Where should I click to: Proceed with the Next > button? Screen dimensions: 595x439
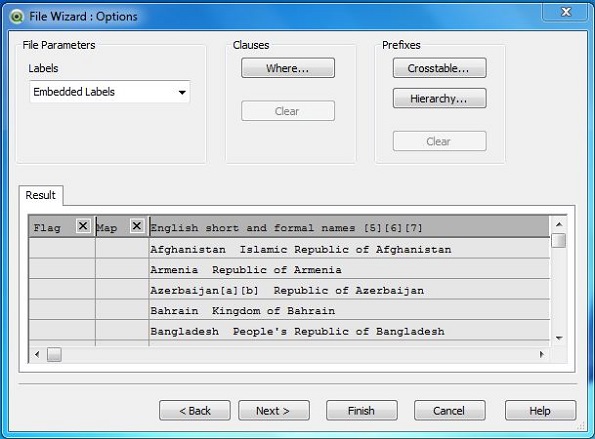[274, 411]
